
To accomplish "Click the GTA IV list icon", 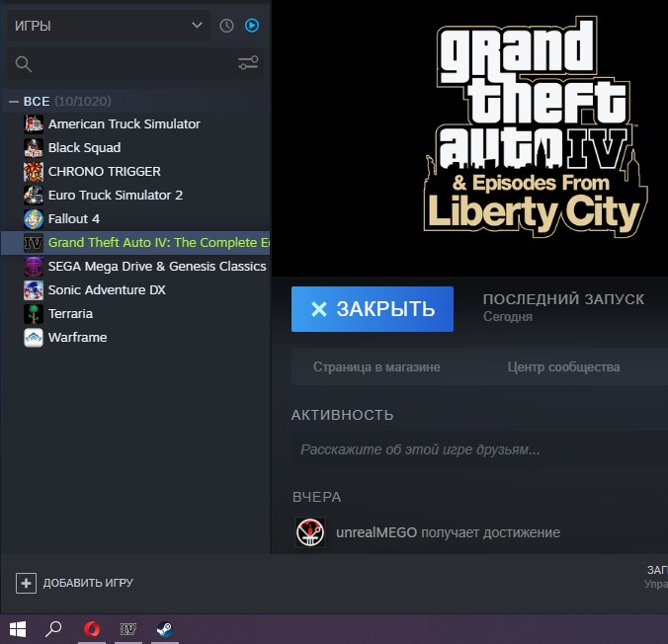I will 34,242.
